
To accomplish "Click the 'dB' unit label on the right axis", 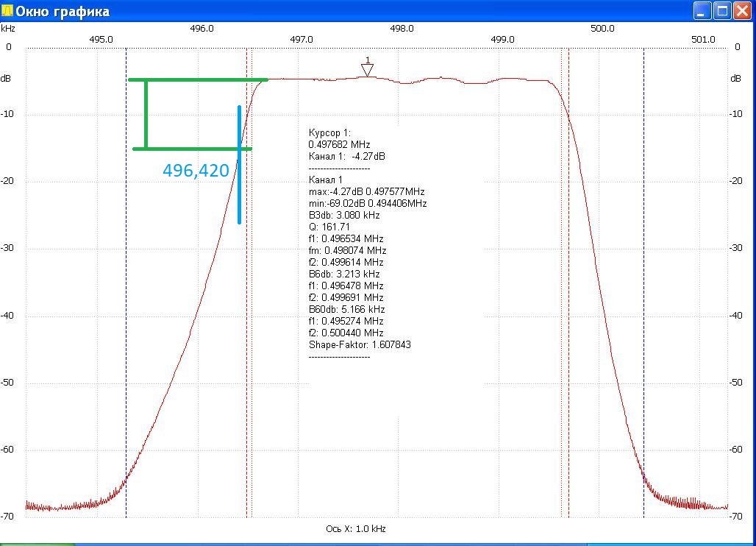I will point(735,79).
